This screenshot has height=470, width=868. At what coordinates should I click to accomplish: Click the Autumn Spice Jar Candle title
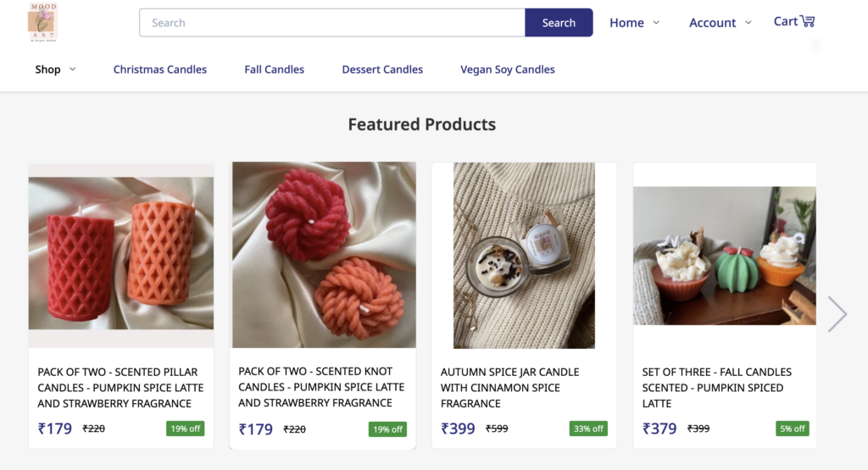(x=509, y=387)
